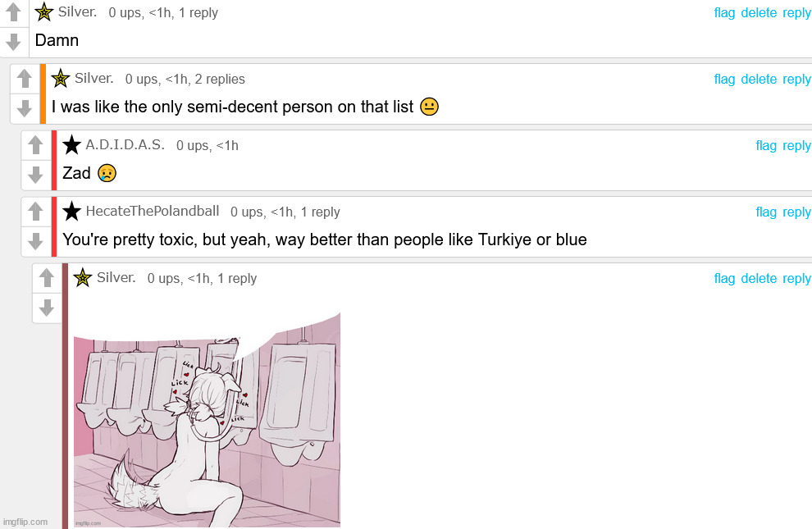
Task: Upvote Silver's "Damn" comment
Action: pyautogui.click(x=13, y=12)
